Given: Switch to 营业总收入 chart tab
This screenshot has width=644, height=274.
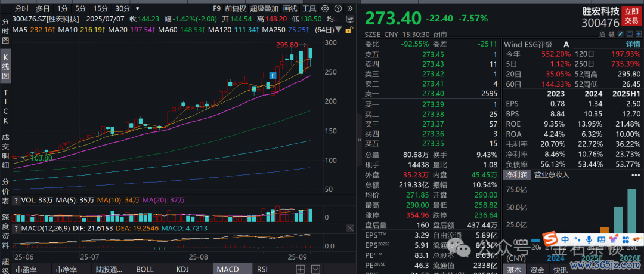Looking at the screenshot, I should [x=552, y=175].
